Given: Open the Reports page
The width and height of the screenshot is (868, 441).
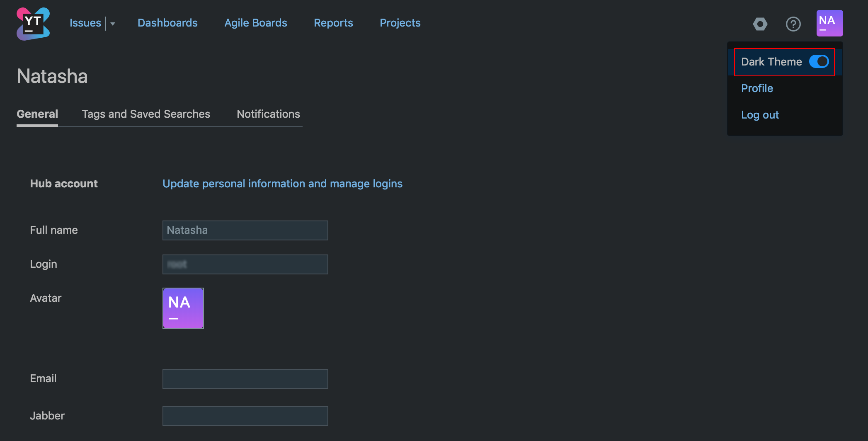Looking at the screenshot, I should [333, 23].
